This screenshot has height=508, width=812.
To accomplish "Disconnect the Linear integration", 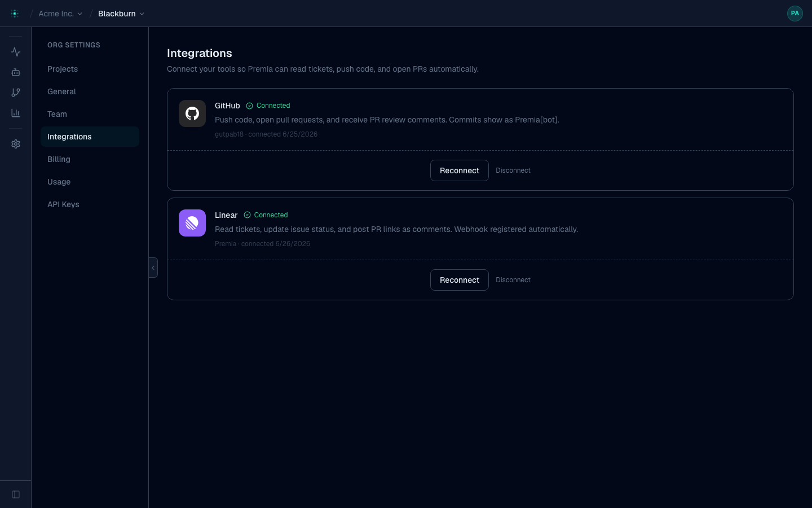I will 513,280.
